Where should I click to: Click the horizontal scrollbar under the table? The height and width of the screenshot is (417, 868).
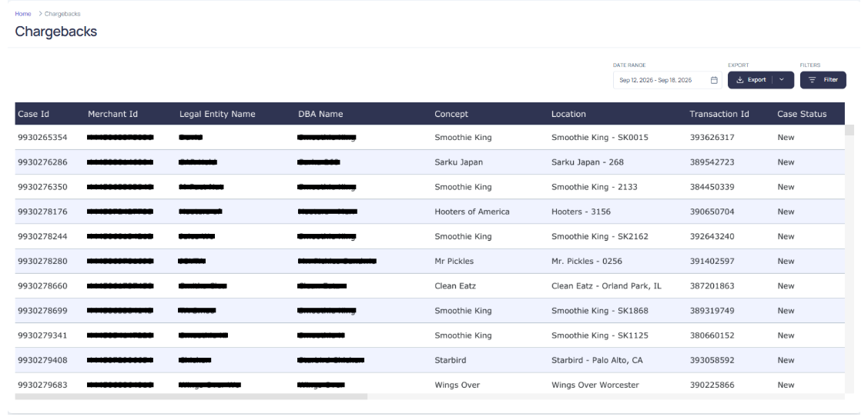tap(191, 396)
